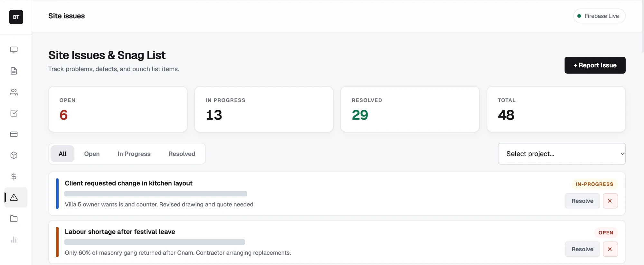
Task: Click the IN-PROGRESS status badge
Action: click(x=594, y=184)
